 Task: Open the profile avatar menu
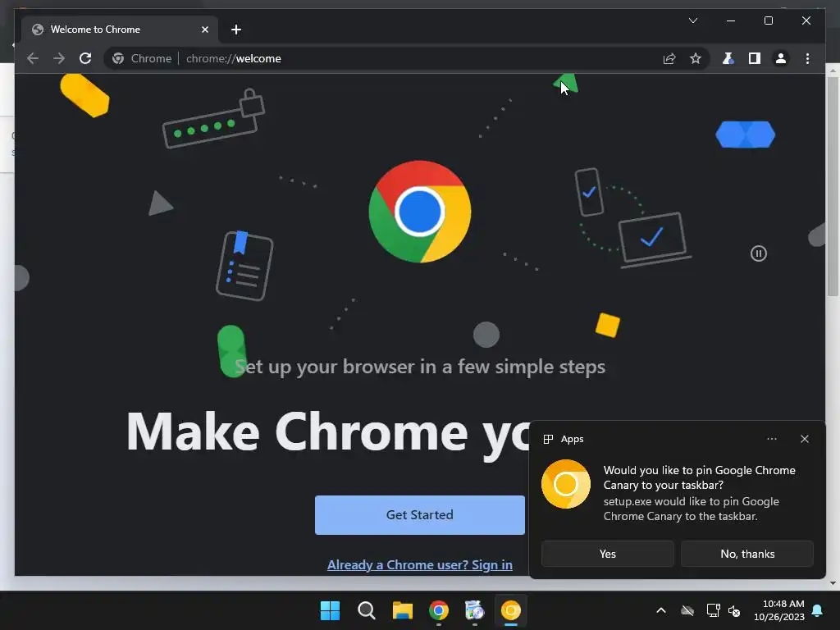pos(781,58)
